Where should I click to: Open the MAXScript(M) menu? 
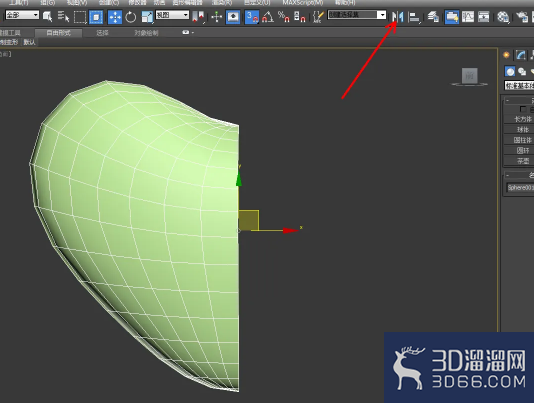pos(303,3)
